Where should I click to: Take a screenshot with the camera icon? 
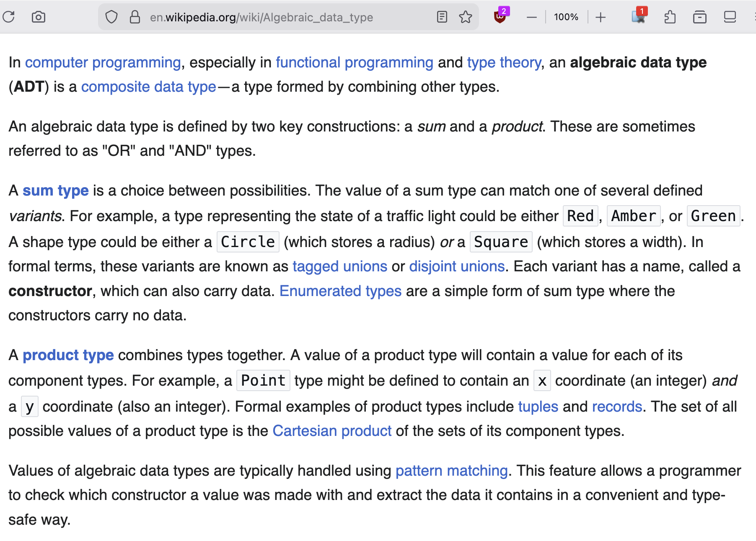39,17
